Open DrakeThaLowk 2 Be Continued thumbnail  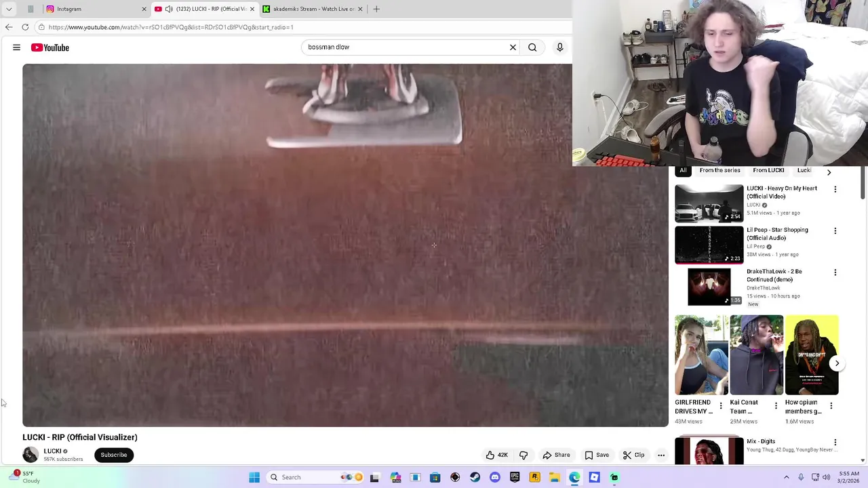pyautogui.click(x=709, y=286)
